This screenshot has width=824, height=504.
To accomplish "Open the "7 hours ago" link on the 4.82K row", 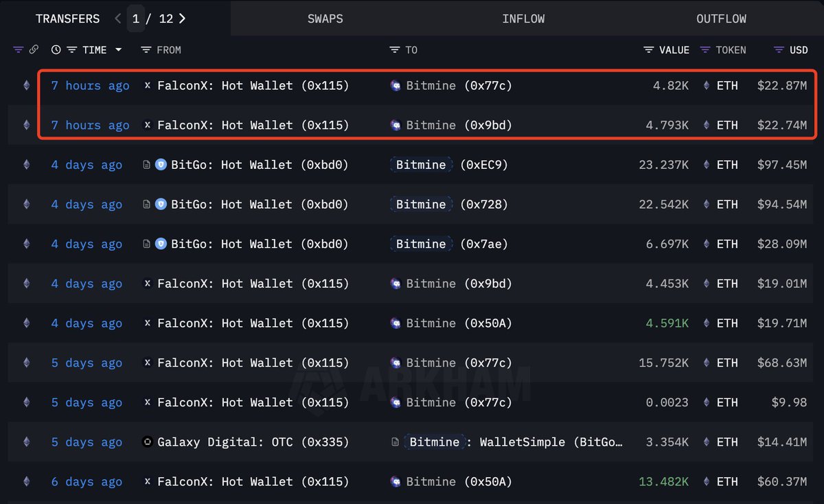I will (90, 86).
